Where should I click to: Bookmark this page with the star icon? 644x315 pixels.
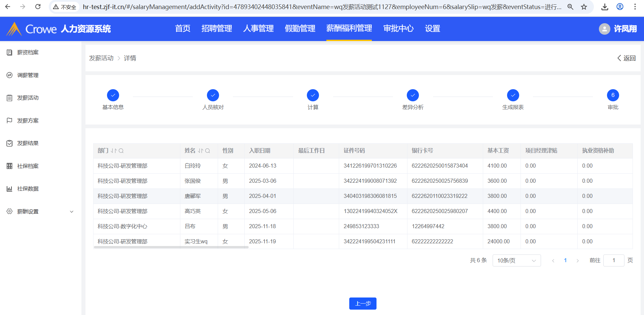584,7
